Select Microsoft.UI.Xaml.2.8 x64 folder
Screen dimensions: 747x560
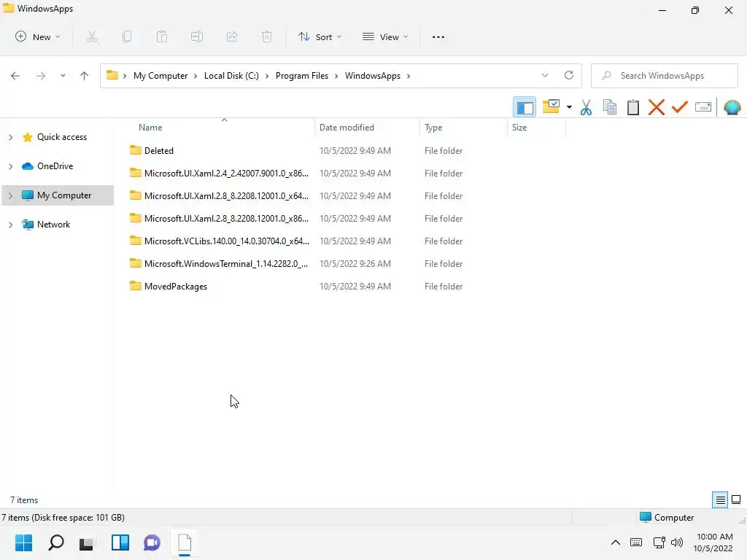click(226, 195)
